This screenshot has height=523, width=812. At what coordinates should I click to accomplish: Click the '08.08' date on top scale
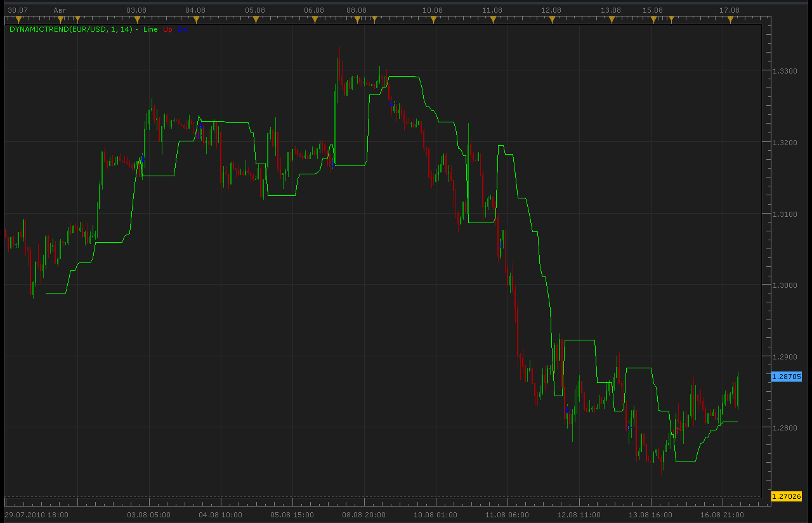(x=357, y=10)
